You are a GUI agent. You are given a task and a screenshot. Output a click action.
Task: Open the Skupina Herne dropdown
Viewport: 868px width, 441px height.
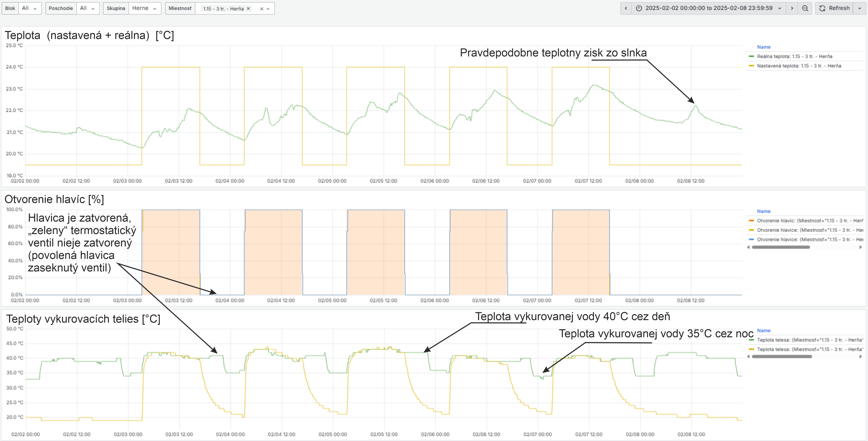[144, 8]
